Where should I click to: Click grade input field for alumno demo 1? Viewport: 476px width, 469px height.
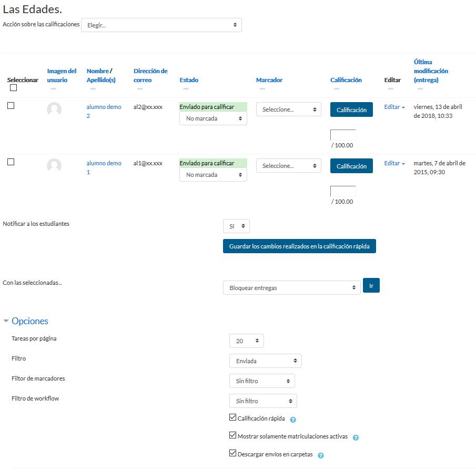343,191
